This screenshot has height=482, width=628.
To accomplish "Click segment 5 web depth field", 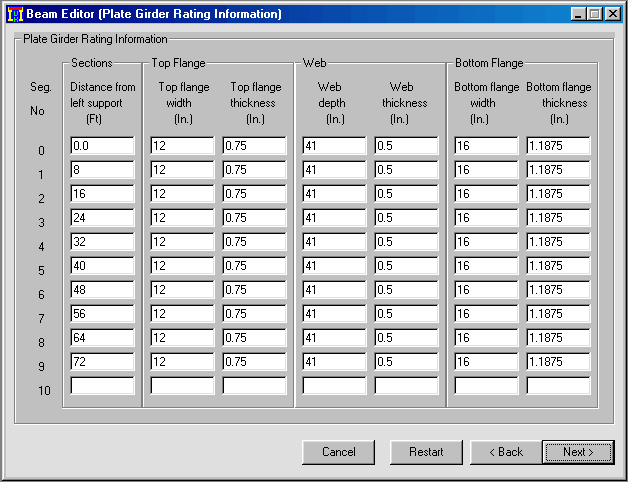I will tap(334, 266).
